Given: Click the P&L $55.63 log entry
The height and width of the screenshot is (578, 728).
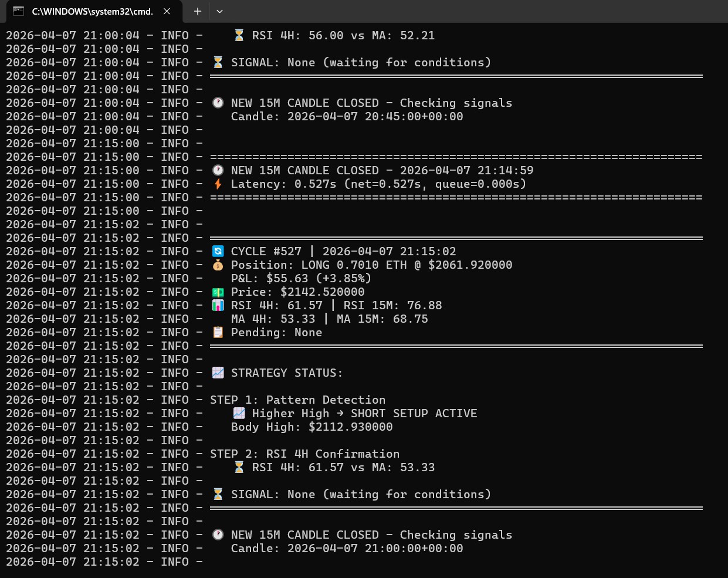Looking at the screenshot, I should click(301, 278).
